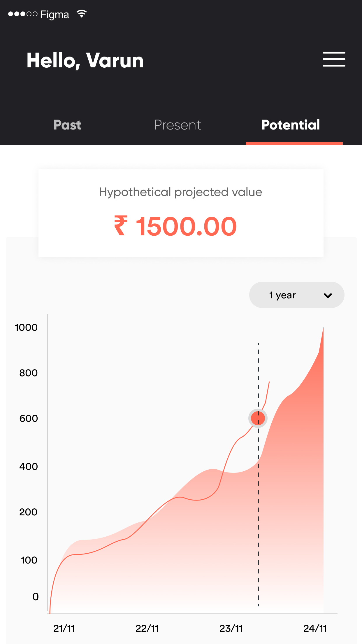Switch to the Past tab
Screen dimensions: 362x644
coord(67,125)
